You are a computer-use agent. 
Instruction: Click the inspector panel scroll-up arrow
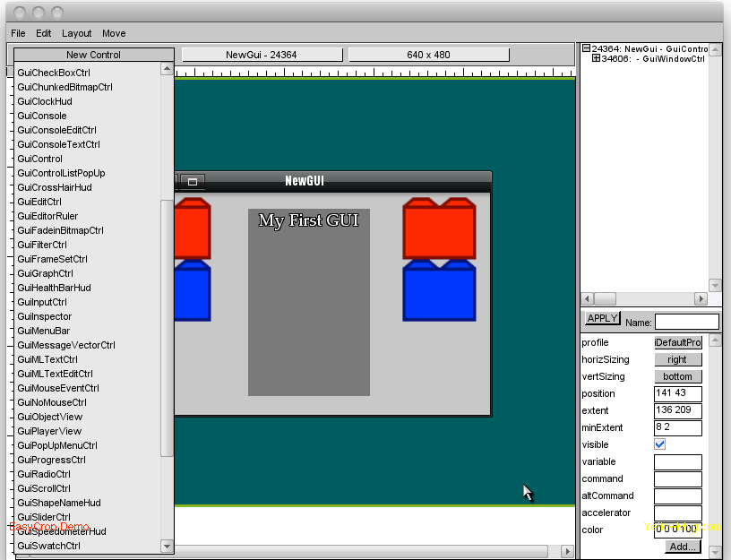point(714,340)
